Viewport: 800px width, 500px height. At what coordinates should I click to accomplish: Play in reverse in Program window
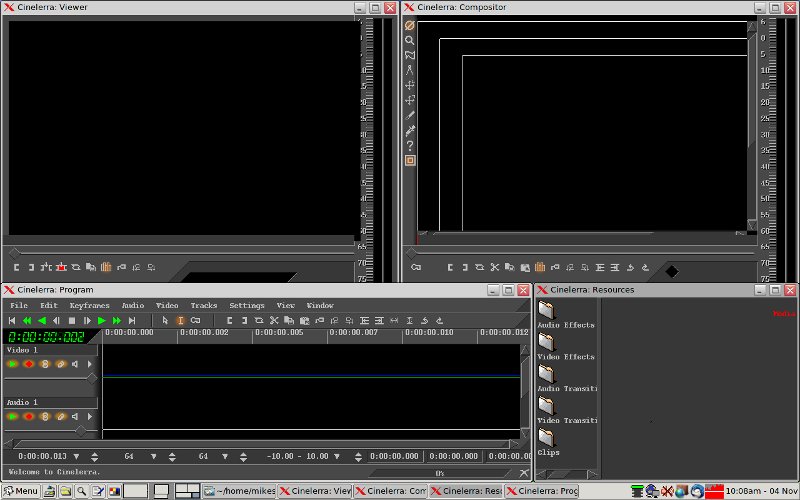[42, 320]
